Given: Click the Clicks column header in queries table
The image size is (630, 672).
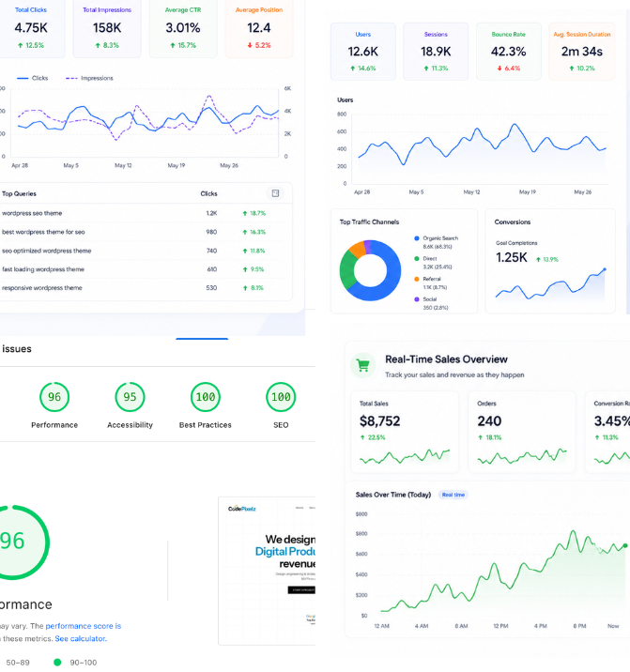Looking at the screenshot, I should [x=208, y=193].
